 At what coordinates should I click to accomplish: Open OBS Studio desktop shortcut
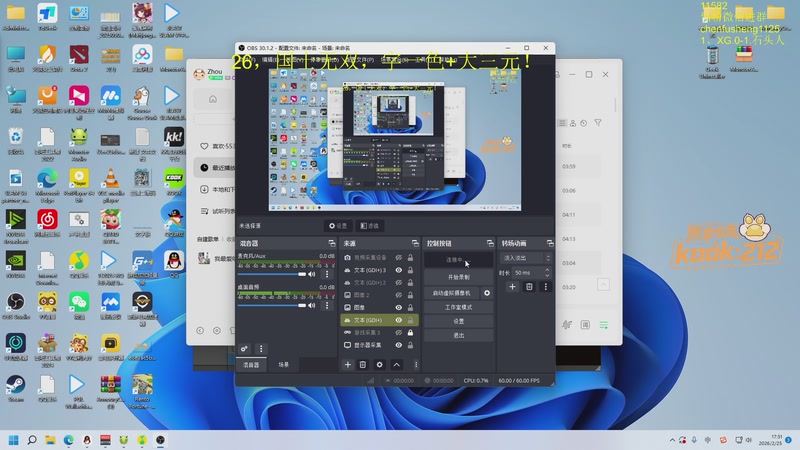[16, 306]
